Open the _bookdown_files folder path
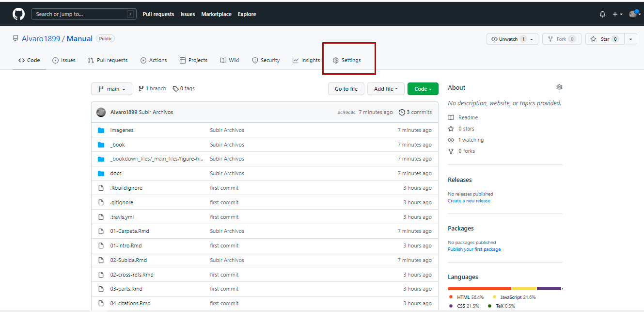 157,159
